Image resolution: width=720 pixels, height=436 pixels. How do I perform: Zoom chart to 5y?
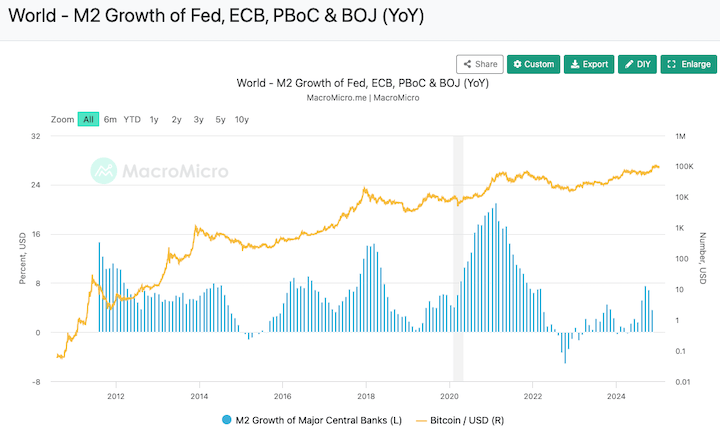(220, 119)
